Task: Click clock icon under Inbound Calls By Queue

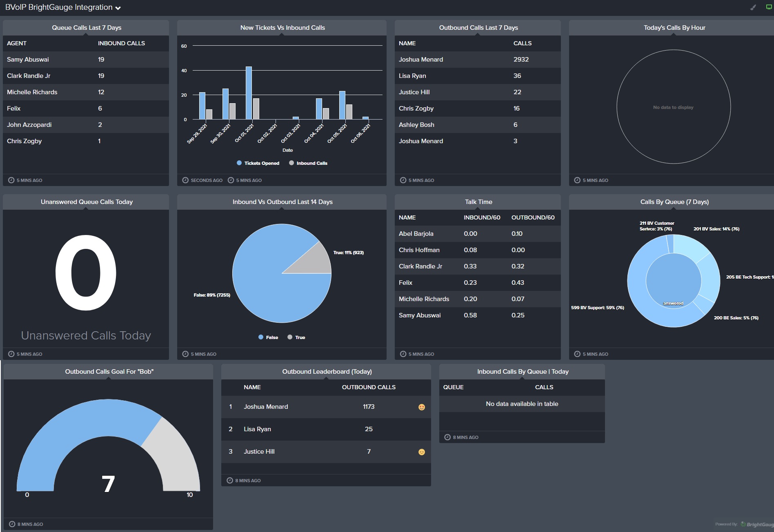Action: (447, 437)
